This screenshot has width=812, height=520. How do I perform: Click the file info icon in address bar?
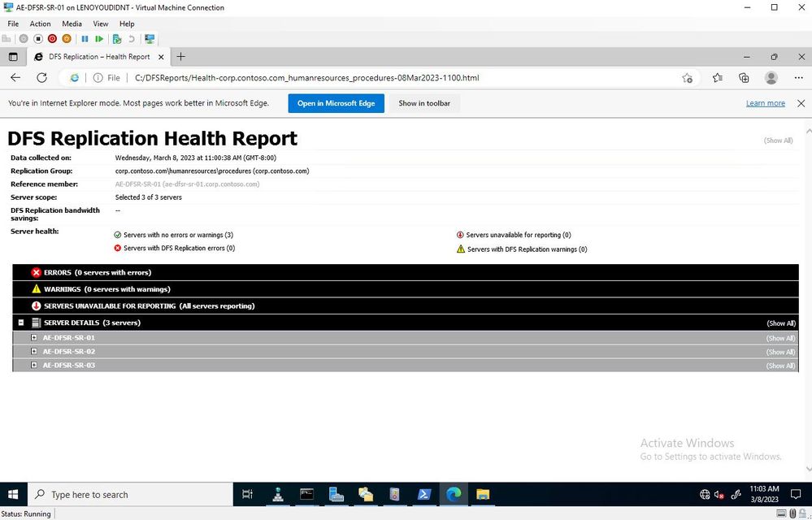tap(98, 78)
